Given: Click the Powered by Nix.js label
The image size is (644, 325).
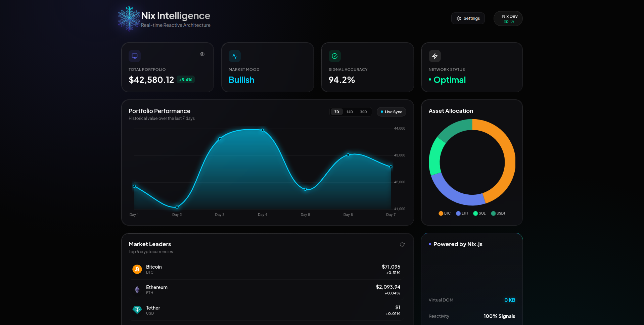Looking at the screenshot, I should tap(457, 244).
